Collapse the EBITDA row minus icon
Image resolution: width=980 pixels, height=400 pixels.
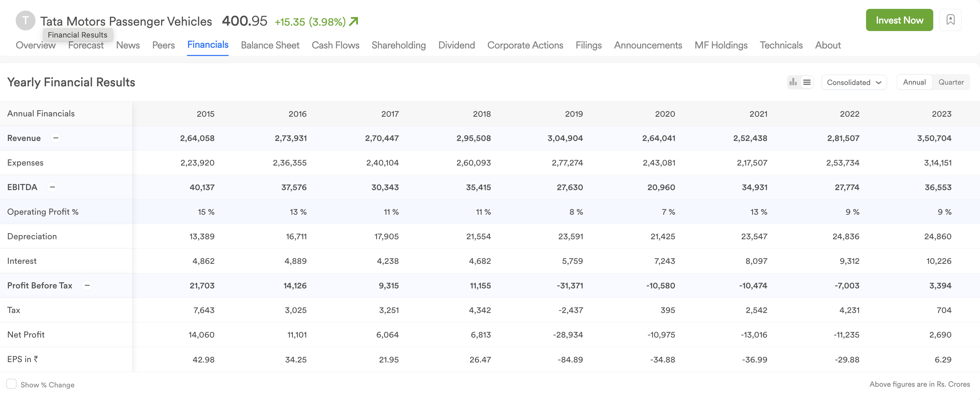(x=53, y=187)
